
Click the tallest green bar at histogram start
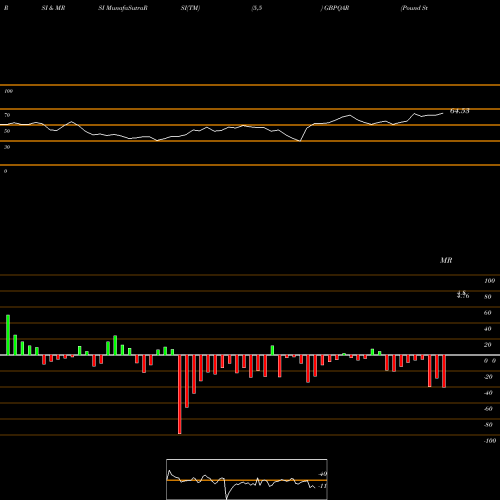8,335
